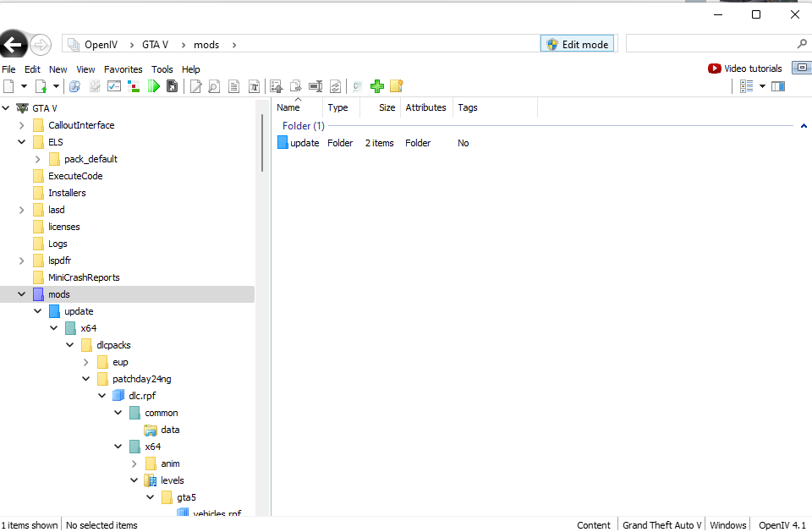Click the rename icon in toolbar
Image resolution: width=812 pixels, height=532 pixels.
point(315,86)
